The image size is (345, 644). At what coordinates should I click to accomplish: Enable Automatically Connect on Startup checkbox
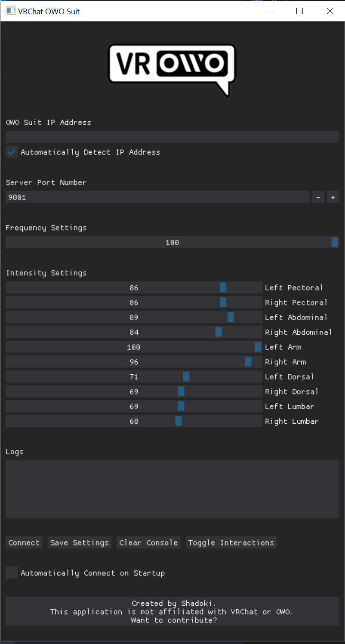point(12,573)
